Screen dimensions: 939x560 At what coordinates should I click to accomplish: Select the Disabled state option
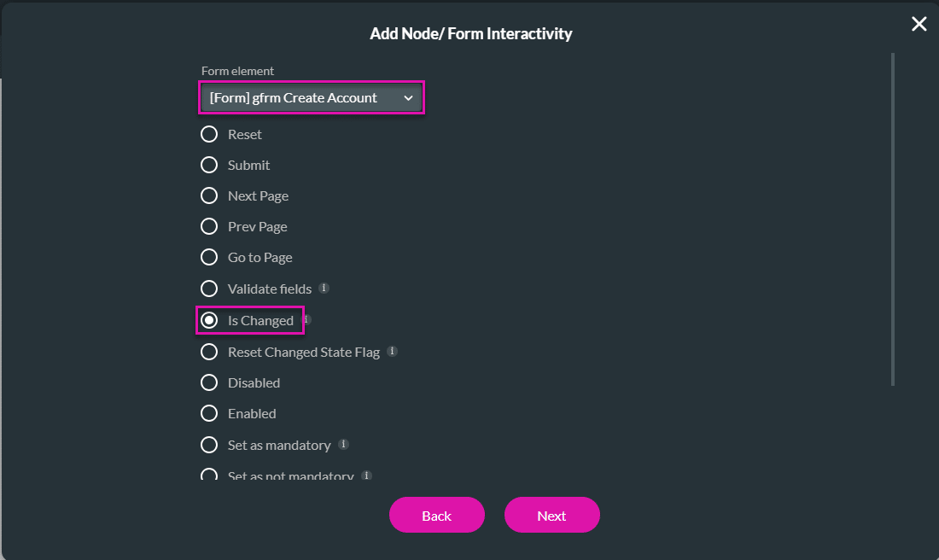point(209,382)
